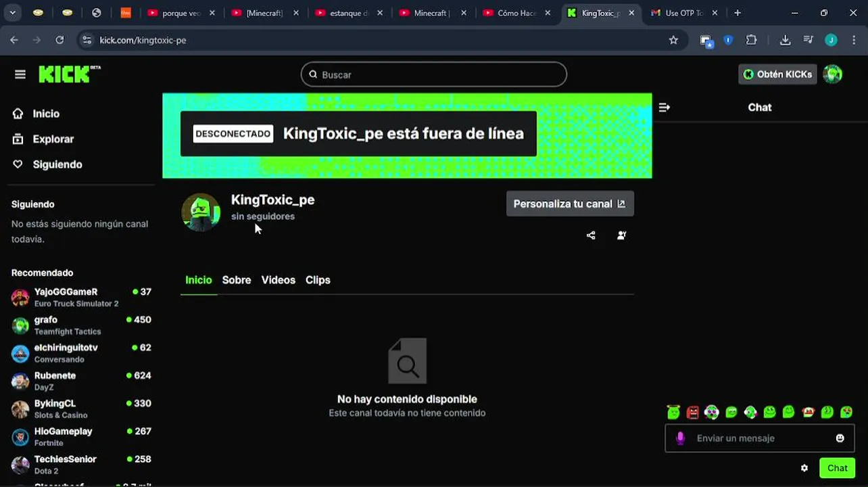Insert the red-hat emote in the row

(808, 412)
